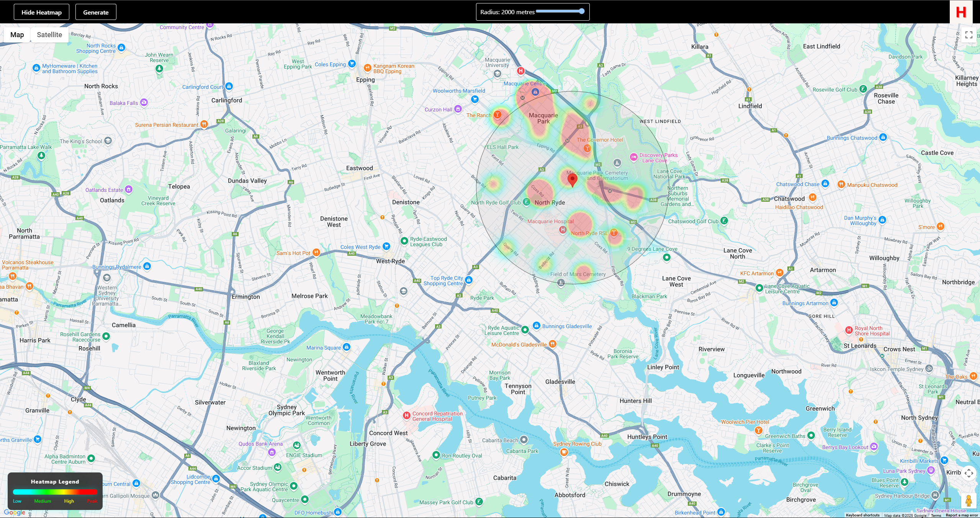The width and height of the screenshot is (980, 518).
Task: Open Street View pegman icon
Action: 969,500
